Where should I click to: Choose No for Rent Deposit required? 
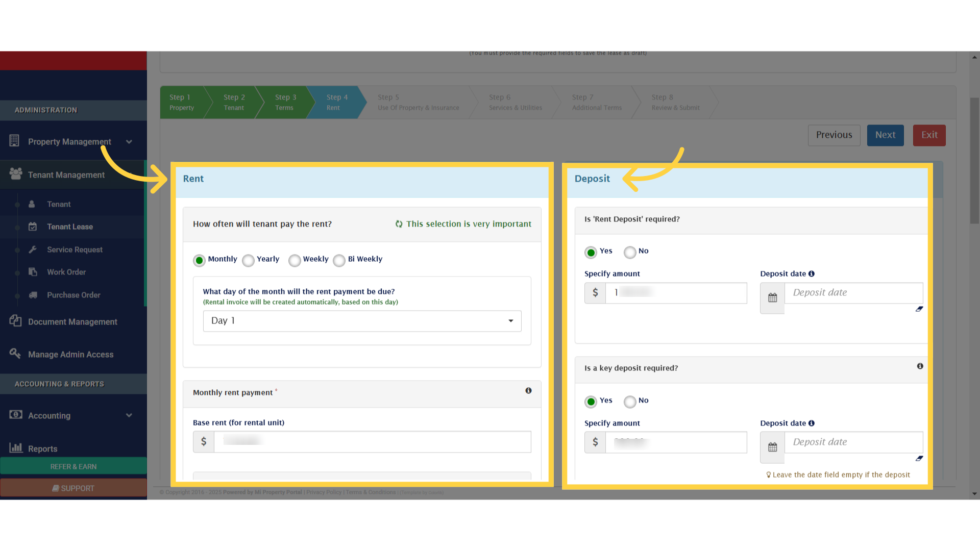coord(630,253)
